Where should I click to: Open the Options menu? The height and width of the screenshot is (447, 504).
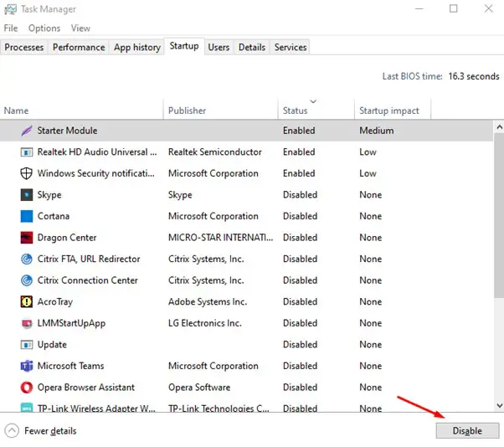pos(44,28)
